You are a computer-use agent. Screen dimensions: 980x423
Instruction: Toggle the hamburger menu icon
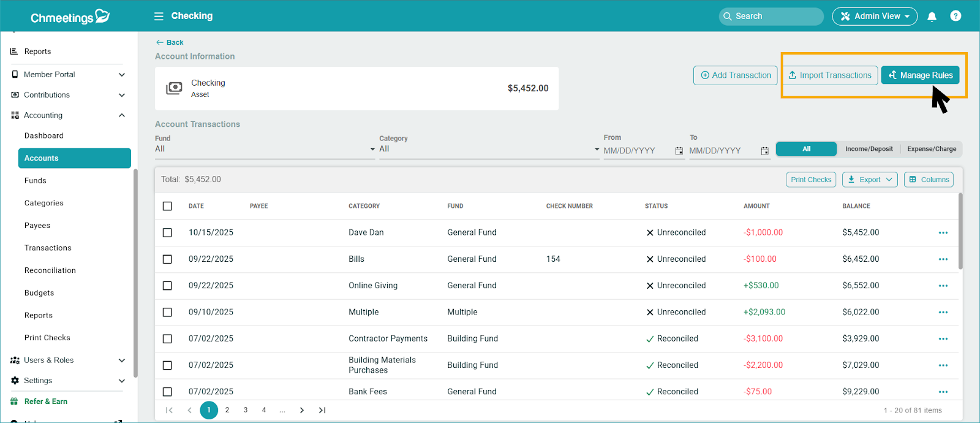coord(159,17)
